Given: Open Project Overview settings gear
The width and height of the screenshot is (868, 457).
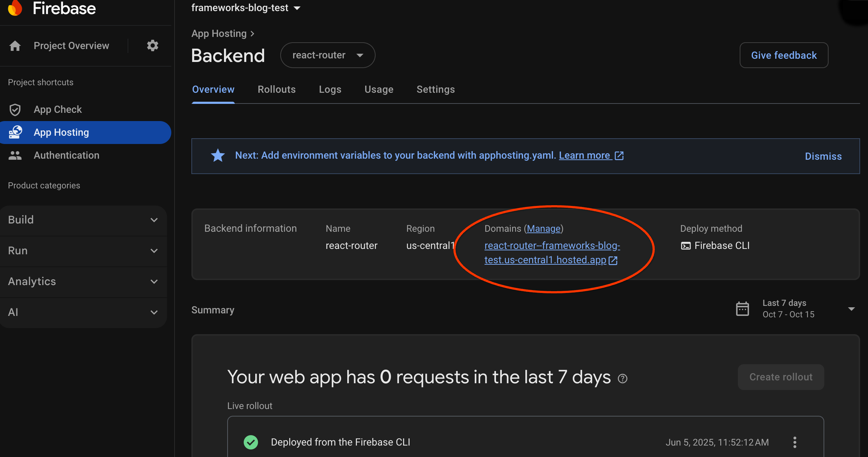Looking at the screenshot, I should pyautogui.click(x=152, y=45).
